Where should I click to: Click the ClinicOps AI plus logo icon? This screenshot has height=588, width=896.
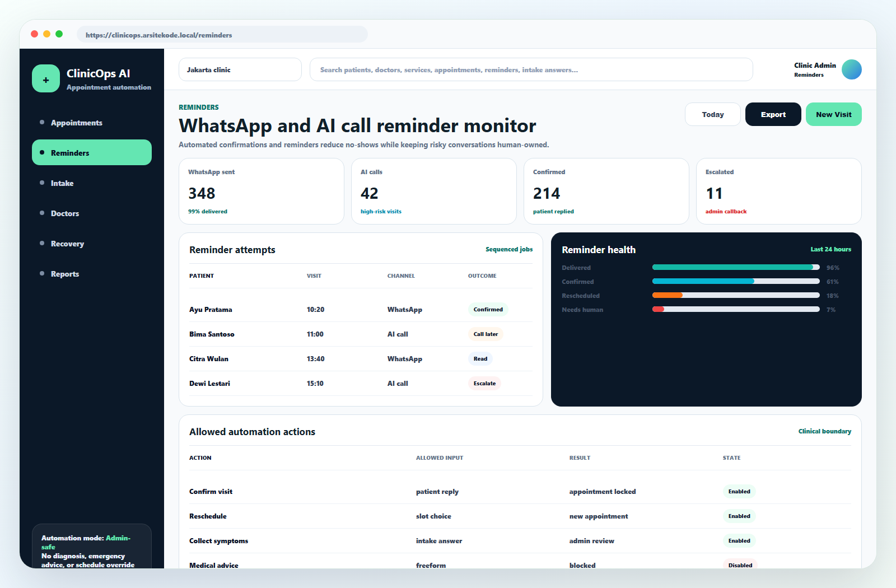point(46,78)
